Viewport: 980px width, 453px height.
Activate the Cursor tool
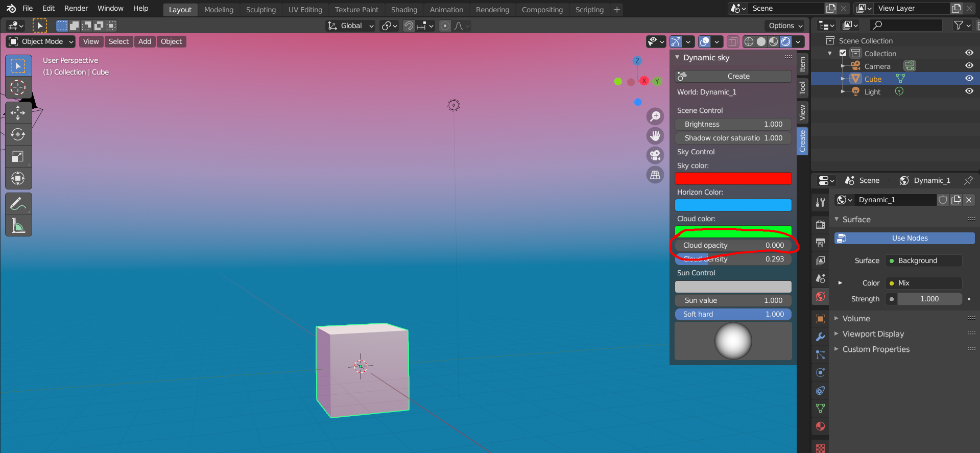click(x=18, y=87)
